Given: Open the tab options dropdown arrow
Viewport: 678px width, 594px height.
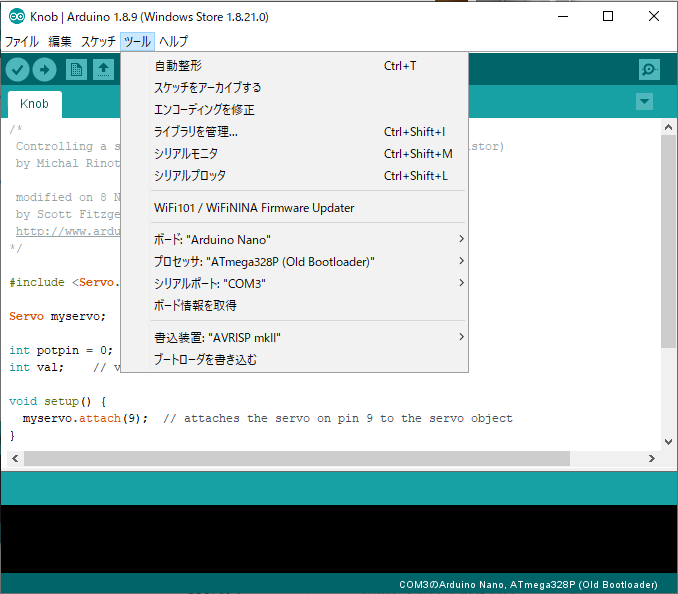Looking at the screenshot, I should pos(644,102).
